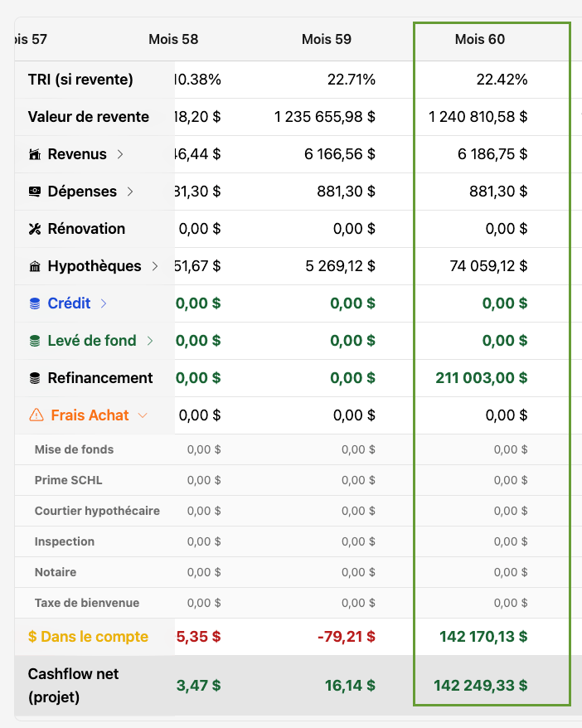Collapse the Frais Achat section chevron
Image resolution: width=582 pixels, height=728 pixels.
143,415
